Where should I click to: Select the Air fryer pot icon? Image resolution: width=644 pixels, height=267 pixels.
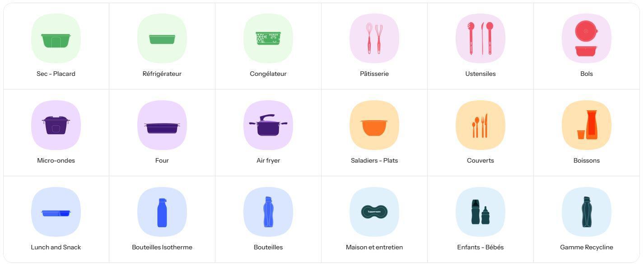[x=268, y=125]
